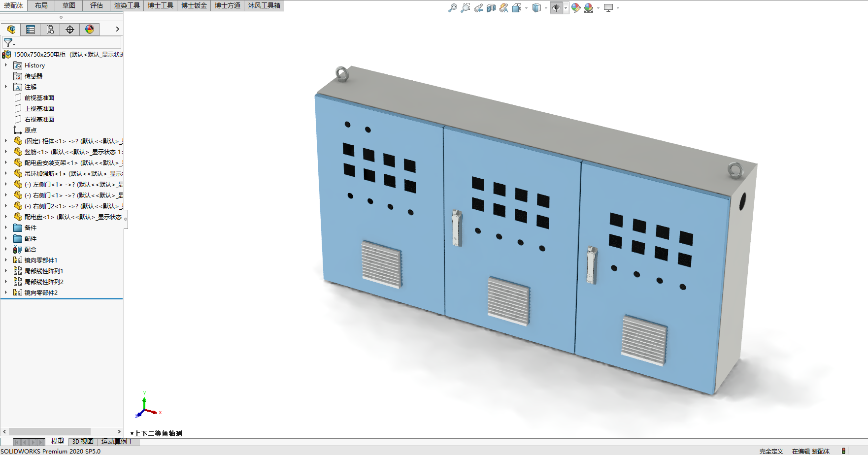Image resolution: width=868 pixels, height=455 pixels.
Task: Select 镜向零部件1 feature
Action: pos(41,260)
